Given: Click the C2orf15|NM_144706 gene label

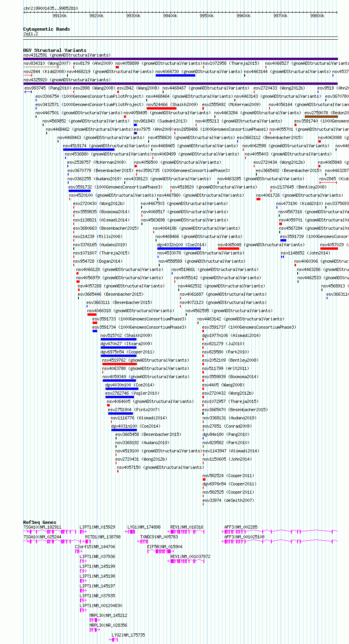Looking at the screenshot, I should click(95, 547).
